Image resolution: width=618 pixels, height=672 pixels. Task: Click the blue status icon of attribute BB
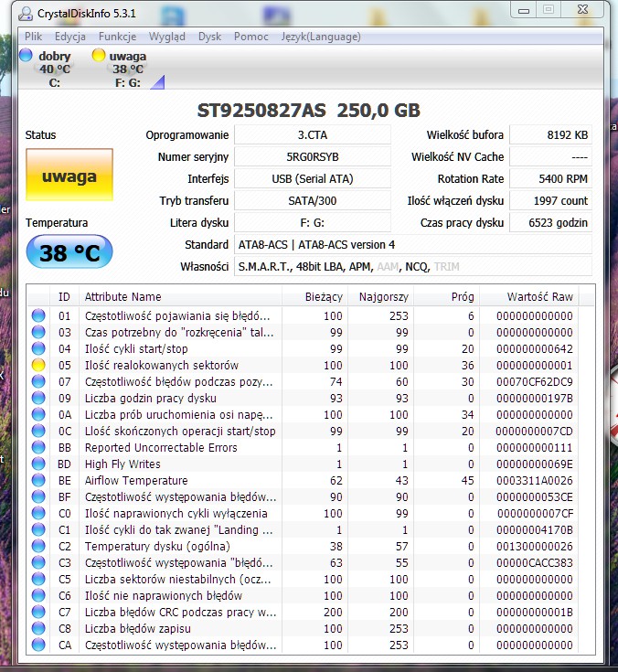pos(38,447)
